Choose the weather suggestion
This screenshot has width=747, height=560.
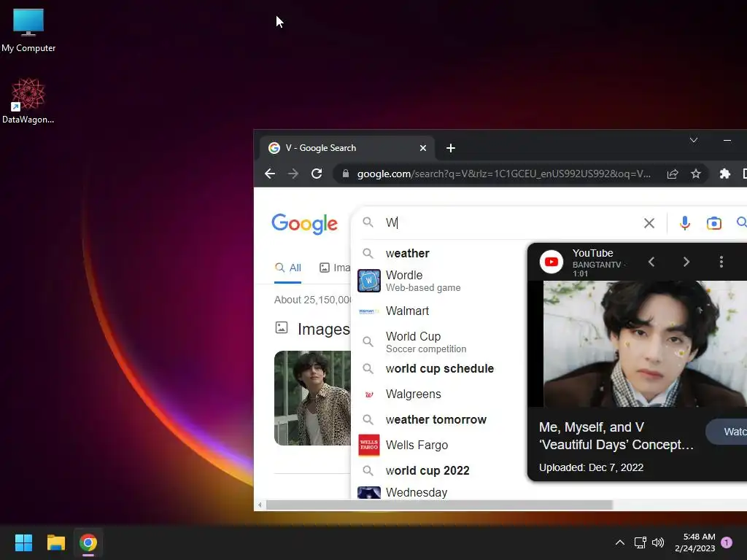coord(438,253)
